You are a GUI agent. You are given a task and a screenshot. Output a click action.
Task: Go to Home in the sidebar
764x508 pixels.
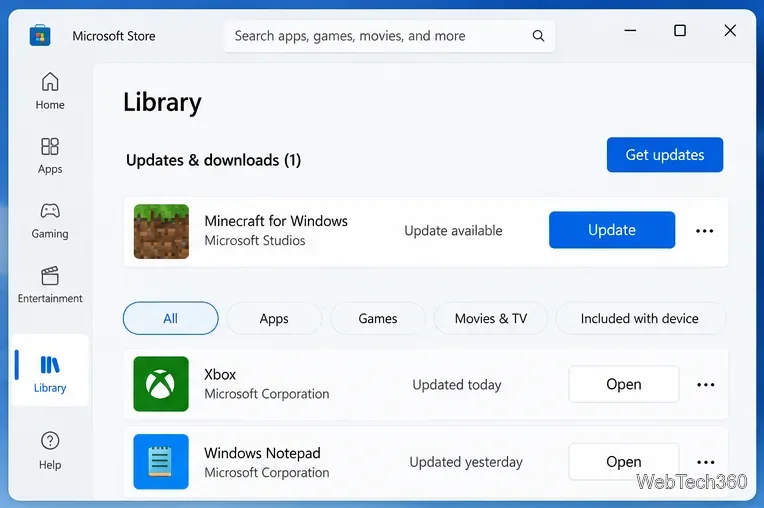point(50,91)
